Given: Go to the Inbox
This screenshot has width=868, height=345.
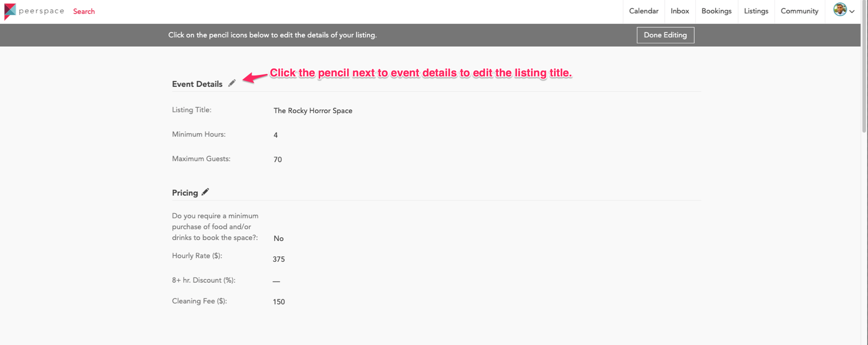Looking at the screenshot, I should tap(680, 11).
